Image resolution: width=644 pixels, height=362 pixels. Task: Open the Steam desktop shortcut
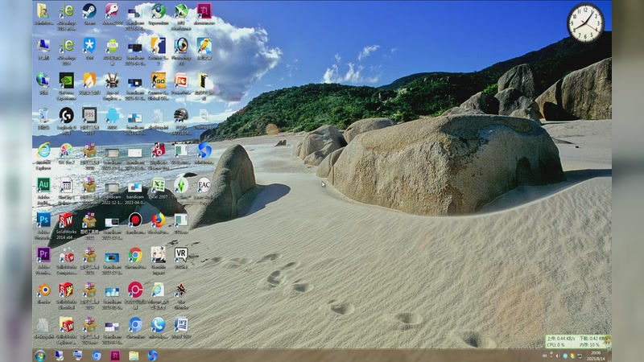coord(89,10)
